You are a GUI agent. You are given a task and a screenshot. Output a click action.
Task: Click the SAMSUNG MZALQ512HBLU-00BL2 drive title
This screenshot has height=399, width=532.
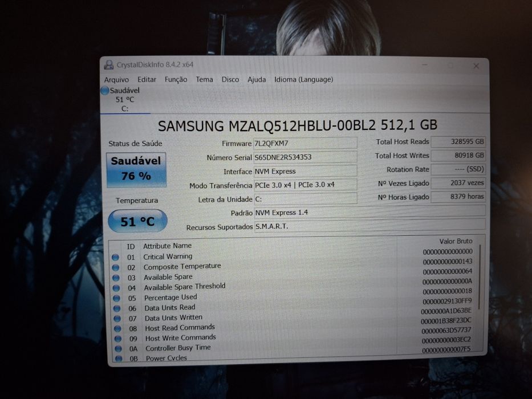pos(298,125)
